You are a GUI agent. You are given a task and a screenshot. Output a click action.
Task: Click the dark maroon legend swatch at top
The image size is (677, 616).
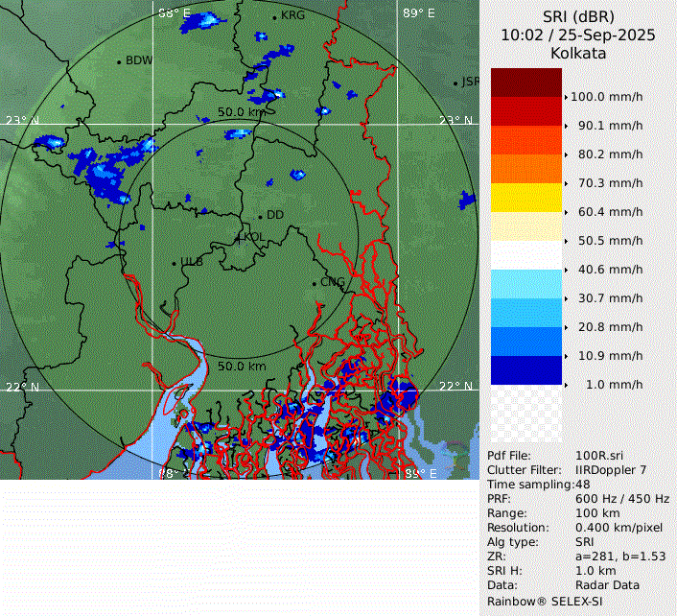[x=525, y=83]
